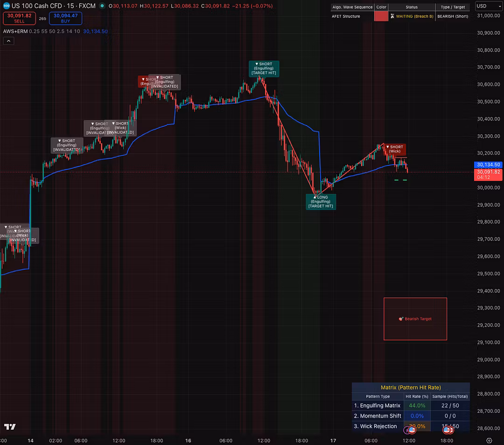
Task: Click the '2. Momentum Shift' row label
Action: coord(378,416)
